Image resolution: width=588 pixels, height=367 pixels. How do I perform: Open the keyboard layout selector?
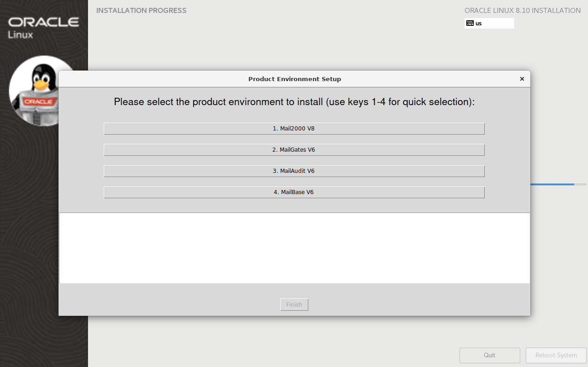pos(489,23)
